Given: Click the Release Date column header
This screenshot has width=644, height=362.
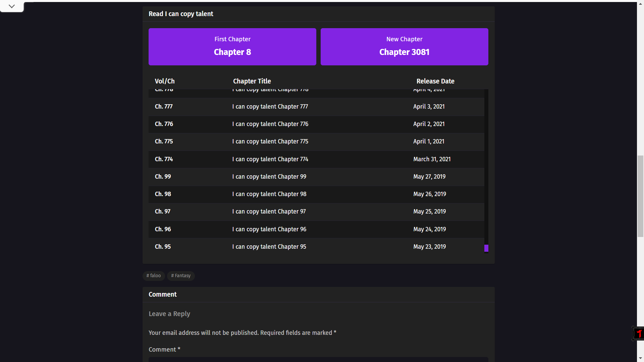Looking at the screenshot, I should pos(435,81).
